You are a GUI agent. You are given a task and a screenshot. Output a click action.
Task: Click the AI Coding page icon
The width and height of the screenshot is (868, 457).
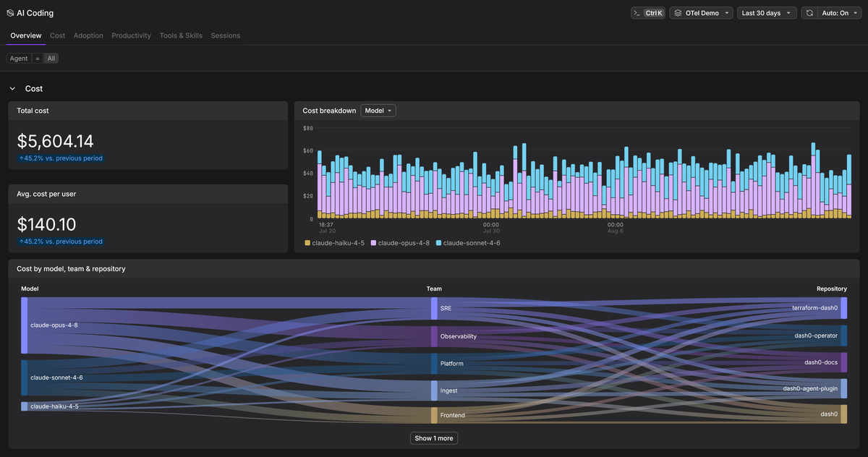10,13
